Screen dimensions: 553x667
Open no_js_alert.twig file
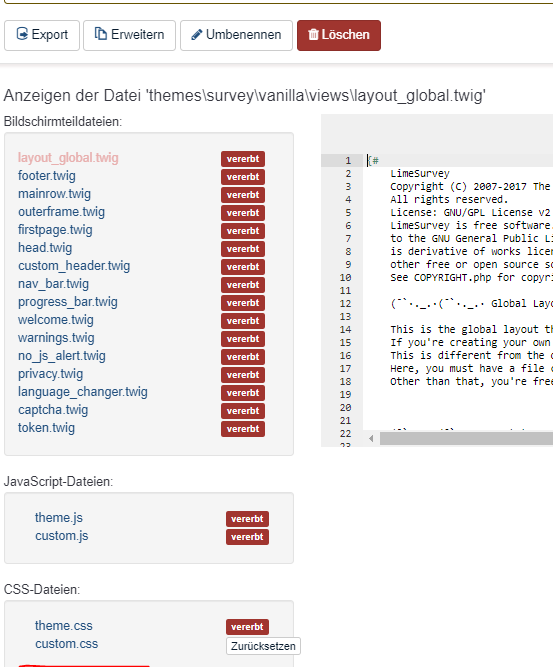point(62,356)
